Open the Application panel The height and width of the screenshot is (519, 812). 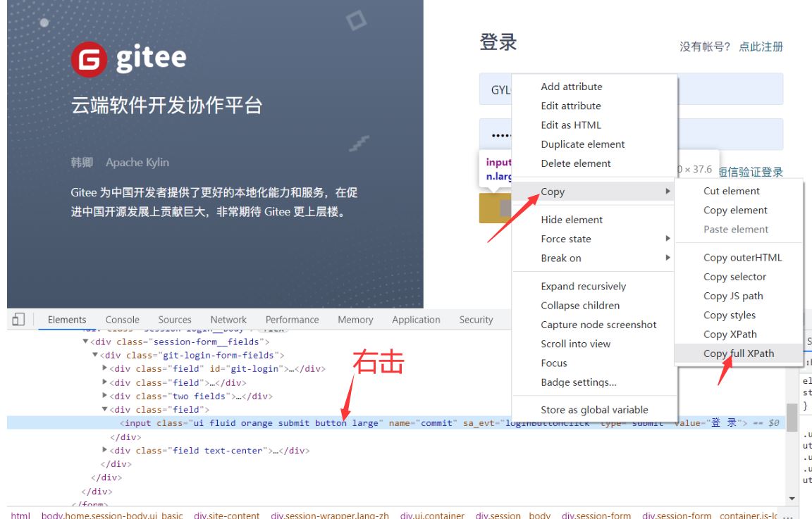click(416, 319)
